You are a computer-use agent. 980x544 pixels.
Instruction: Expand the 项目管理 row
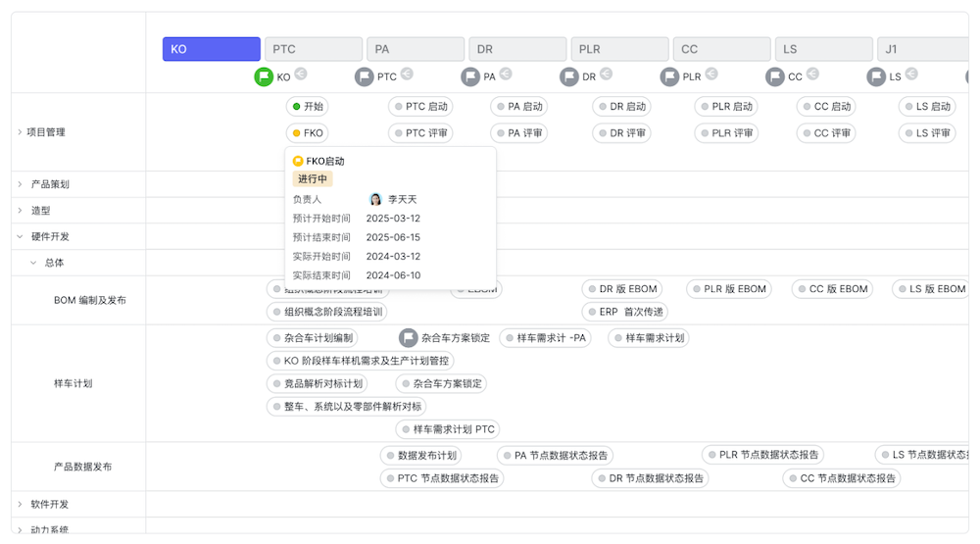19,131
